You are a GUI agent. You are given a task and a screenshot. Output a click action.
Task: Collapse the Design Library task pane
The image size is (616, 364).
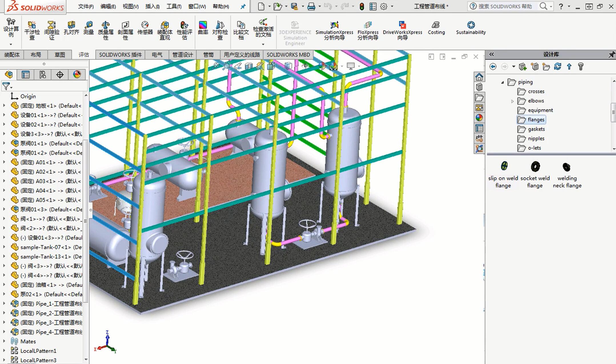pos(491,54)
